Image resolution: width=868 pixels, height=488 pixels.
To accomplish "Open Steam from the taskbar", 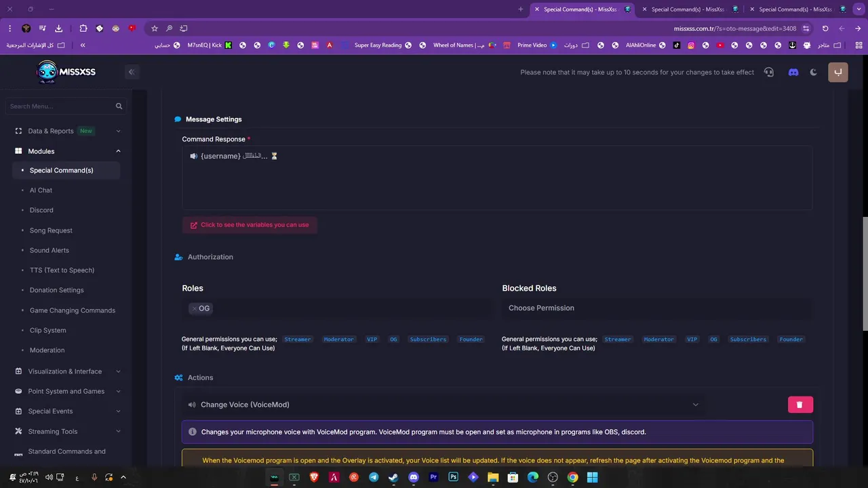I will [393, 477].
